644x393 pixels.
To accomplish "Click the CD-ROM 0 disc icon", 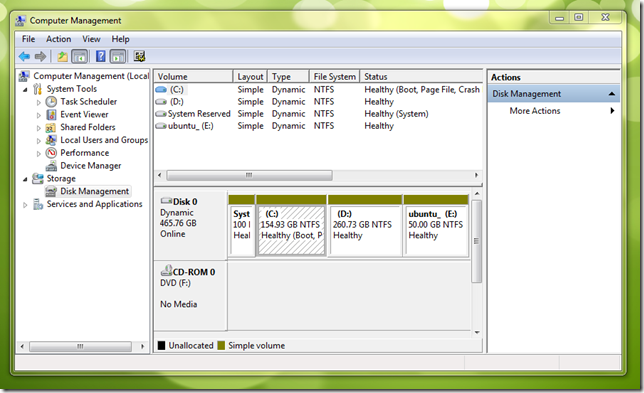I will click(x=166, y=270).
